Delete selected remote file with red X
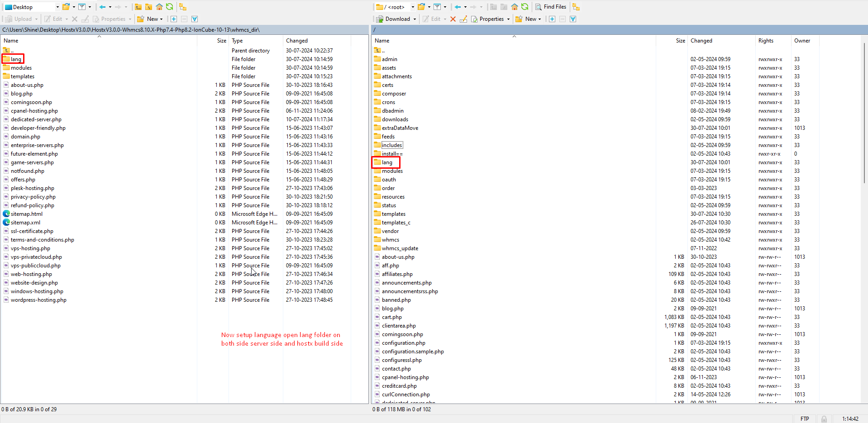Screen dimensions: 868x423 pos(453,19)
